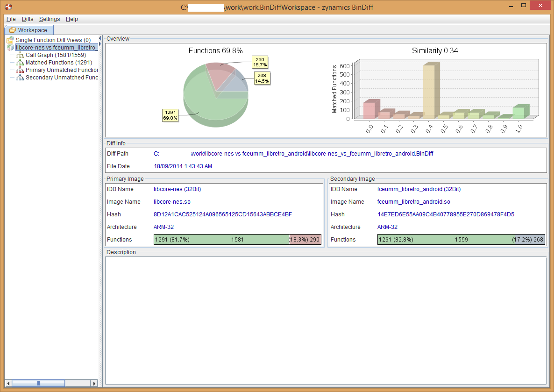The image size is (554, 392).
Task: Click the BinDiff application icon in title bar
Action: [8, 7]
